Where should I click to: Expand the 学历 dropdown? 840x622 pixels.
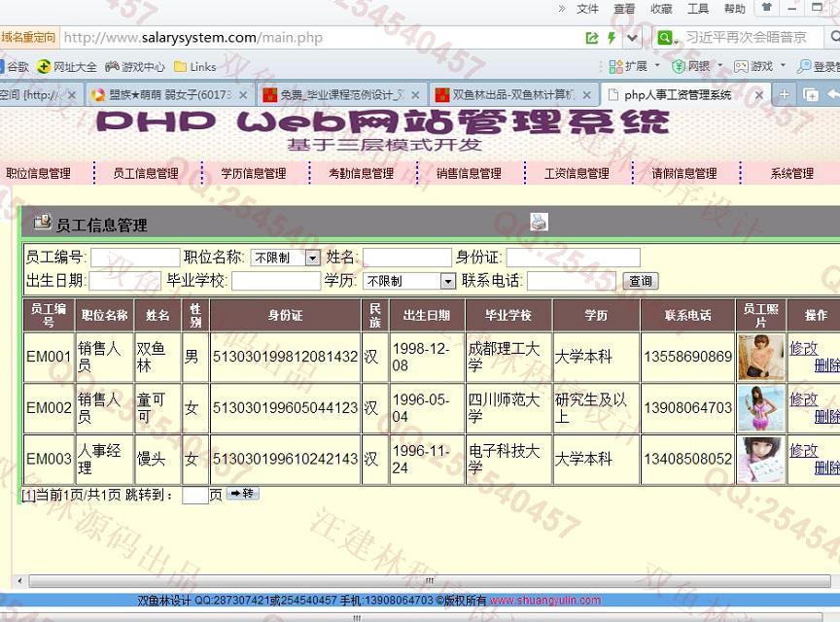(x=409, y=281)
